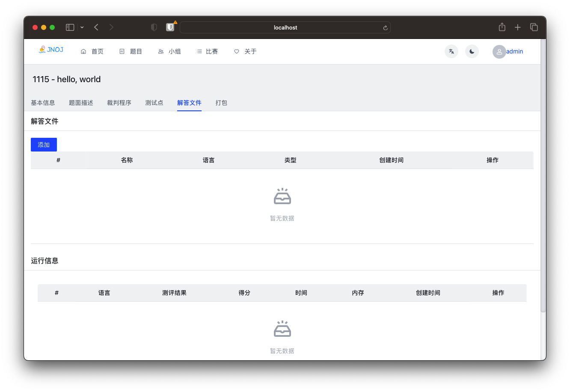Select the 解答文件 tab
Image resolution: width=570 pixels, height=392 pixels.
189,103
